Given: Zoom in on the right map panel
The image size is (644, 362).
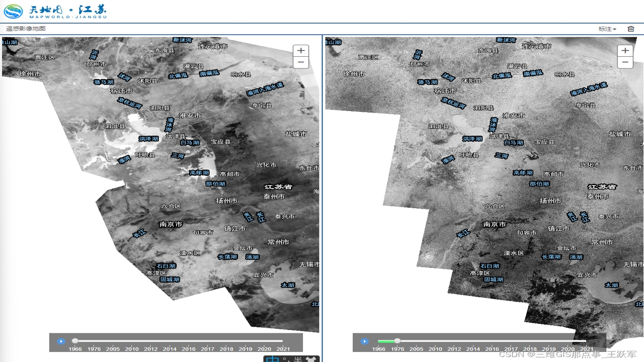Looking at the screenshot, I should click(625, 50).
